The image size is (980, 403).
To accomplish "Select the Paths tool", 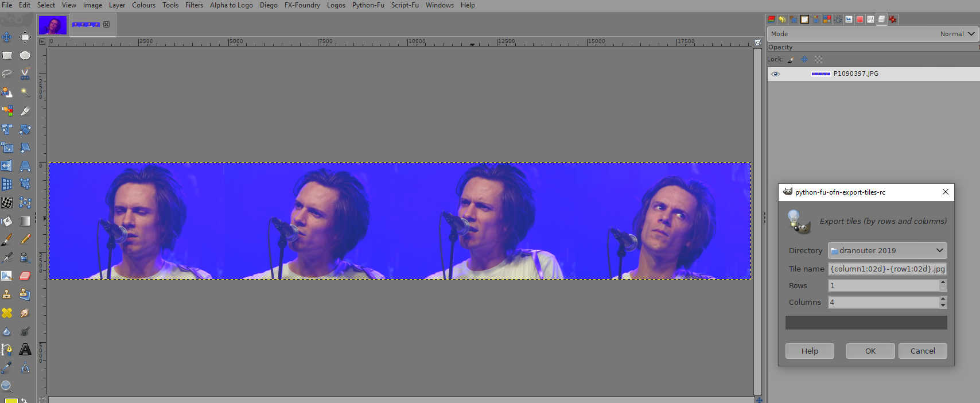I will (7, 350).
